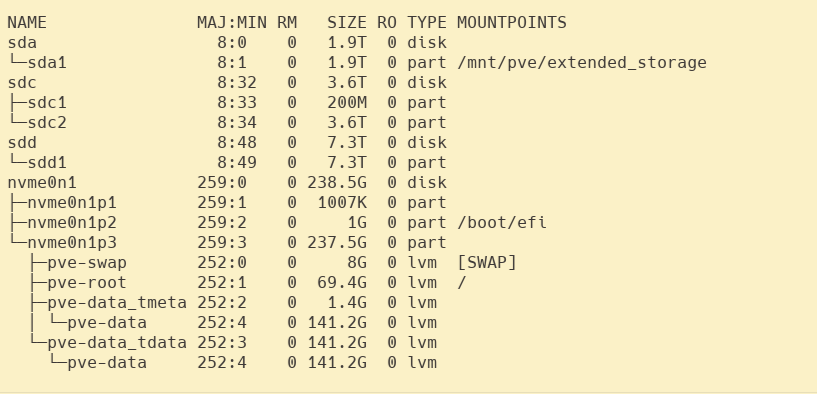The image size is (817, 394).
Task: Click the /boot/efi mount point text
Action: point(502,223)
